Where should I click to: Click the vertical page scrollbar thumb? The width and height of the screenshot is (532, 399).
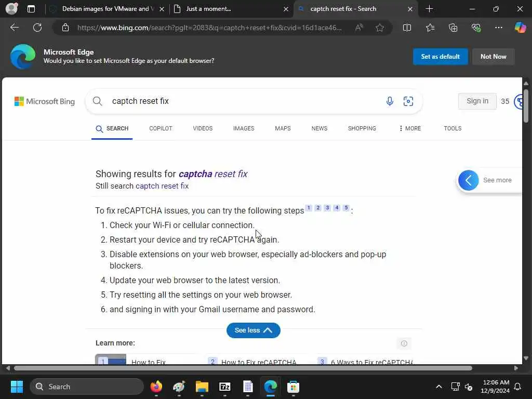click(526, 106)
